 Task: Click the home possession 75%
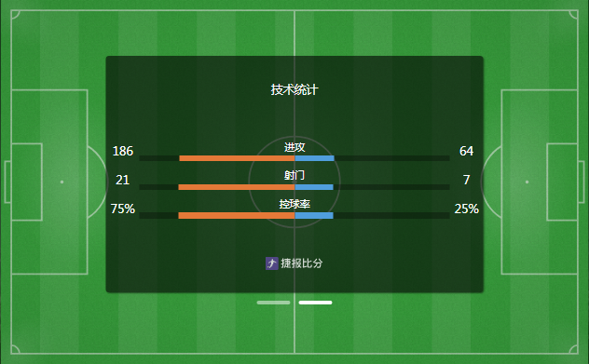coord(123,209)
